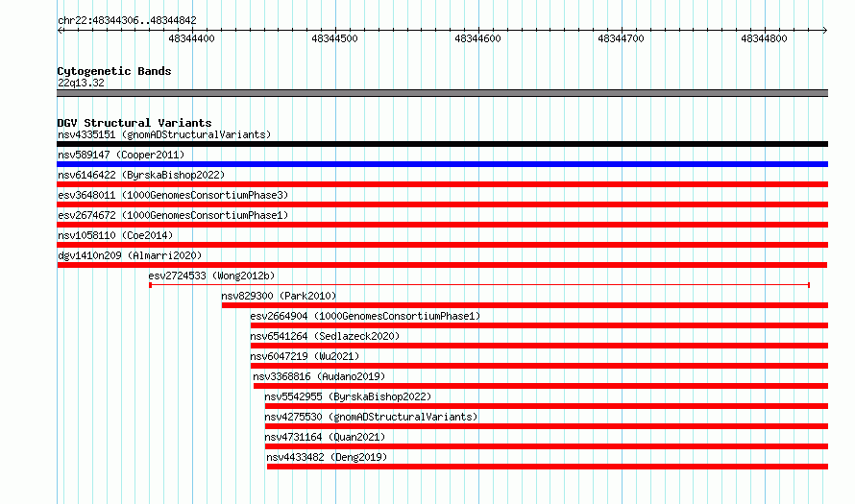Click the Cytogenetic Bands track heading
The height and width of the screenshot is (504, 855).
click(114, 71)
